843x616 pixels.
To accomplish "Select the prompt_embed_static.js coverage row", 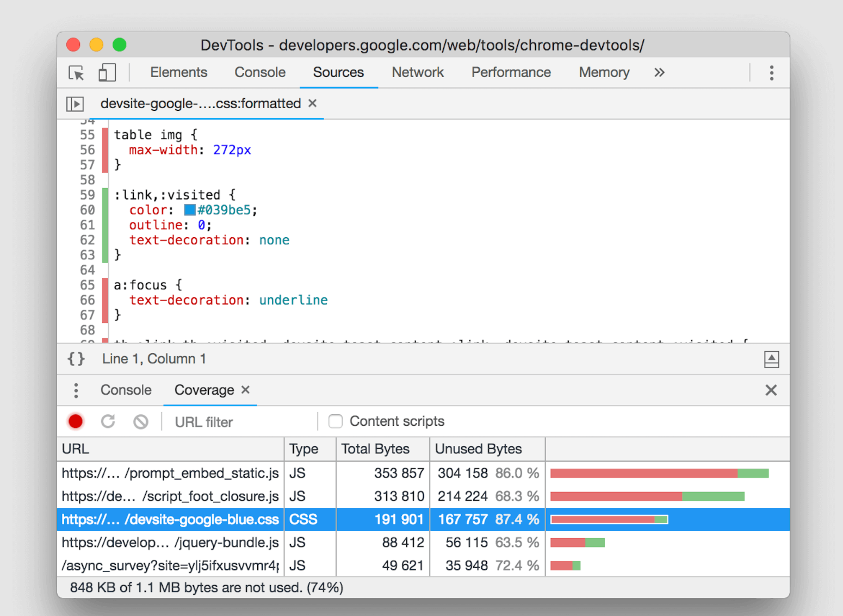I will pyautogui.click(x=170, y=473).
